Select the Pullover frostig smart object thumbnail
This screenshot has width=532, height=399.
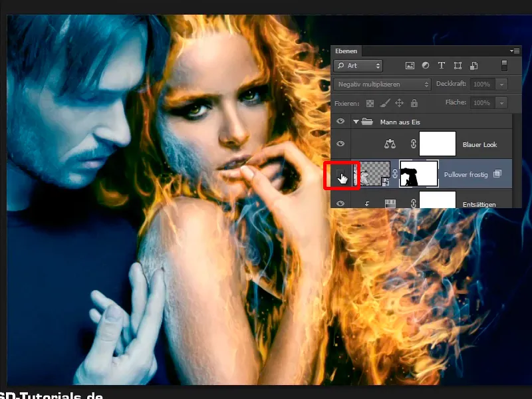coord(372,174)
